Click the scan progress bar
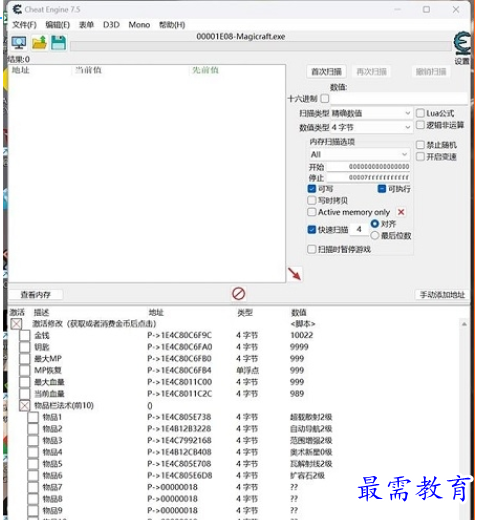 click(x=260, y=46)
